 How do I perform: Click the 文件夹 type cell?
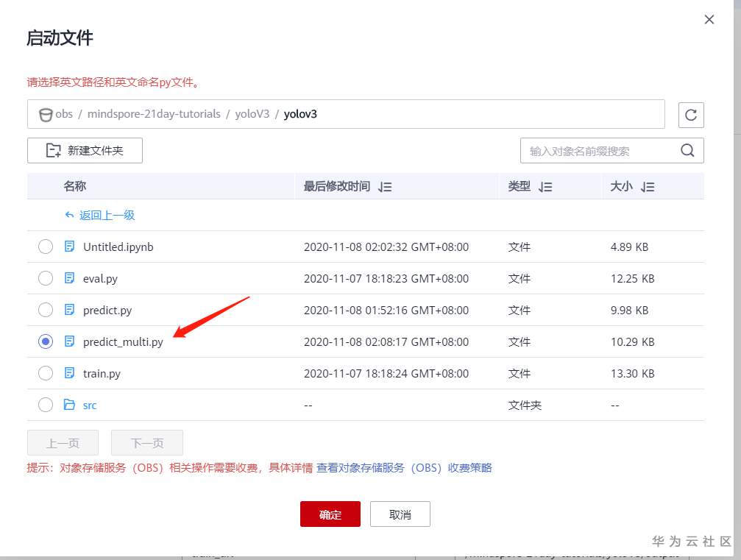[x=525, y=405]
